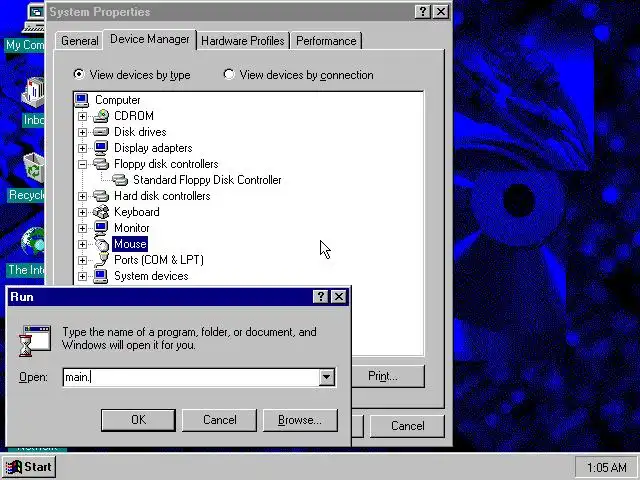Click the Print... button in Device Manager
The image size is (640, 480).
pos(388,376)
